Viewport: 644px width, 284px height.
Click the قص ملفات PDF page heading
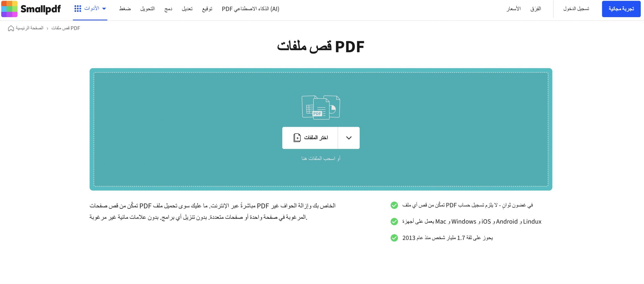click(321, 47)
